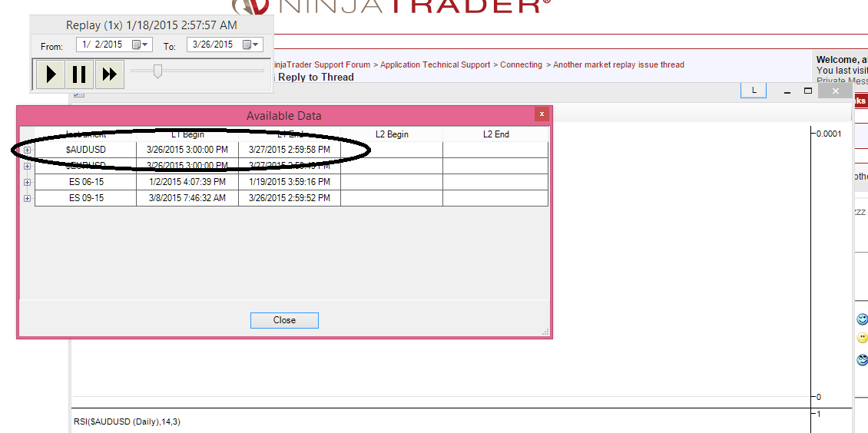868x433 pixels.
Task: Click the L button in chart window title bar
Action: click(x=754, y=91)
